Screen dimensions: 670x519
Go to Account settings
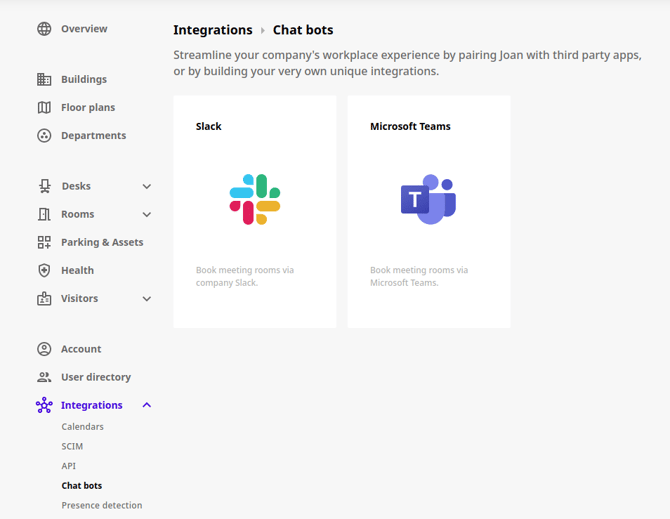81,349
